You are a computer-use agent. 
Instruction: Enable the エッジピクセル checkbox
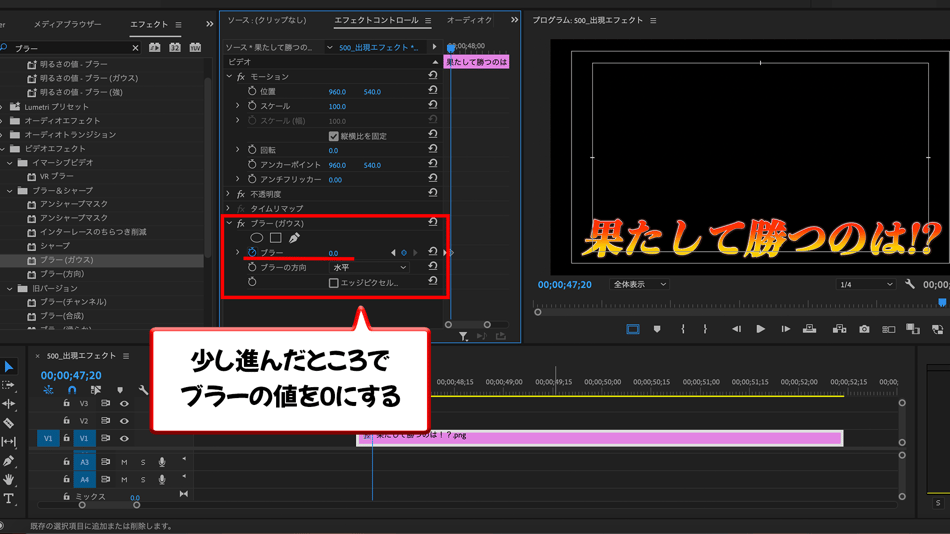tap(333, 283)
